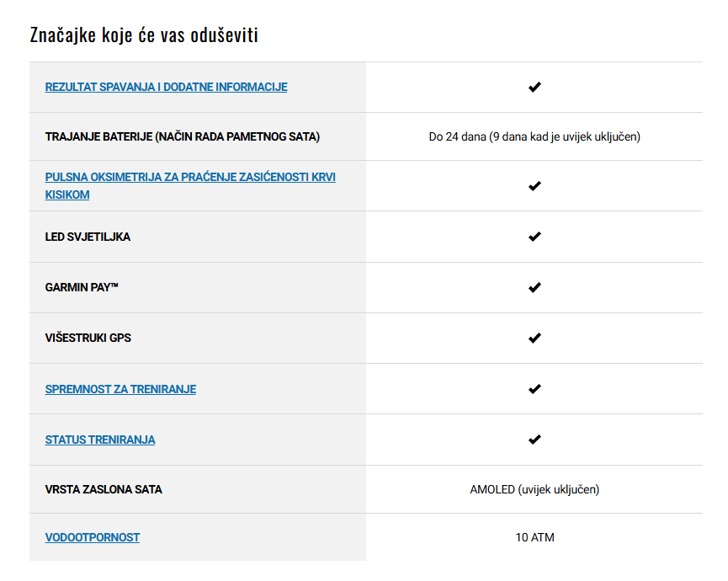Screen dimensions: 728x581
Task: Click the Garmin Pay label
Action: tap(82, 287)
